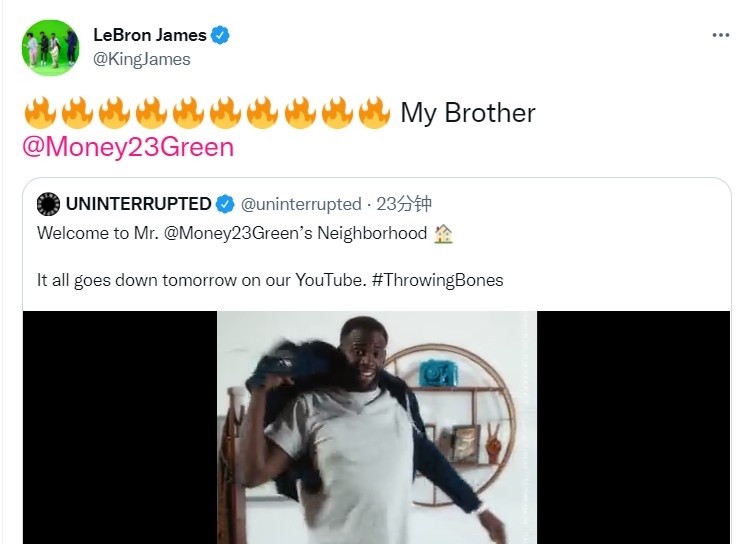
Task: Click the first fire emoji in the tweet
Action: coord(40,113)
